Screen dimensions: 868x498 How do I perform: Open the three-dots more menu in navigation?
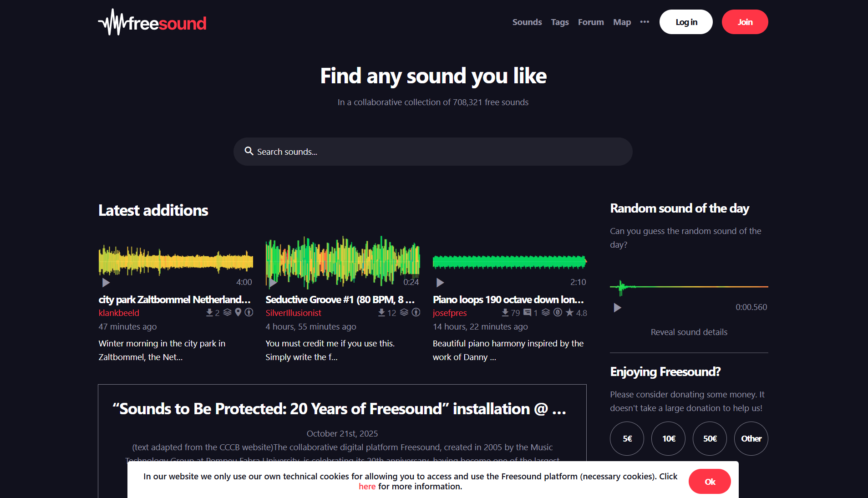pos(645,22)
